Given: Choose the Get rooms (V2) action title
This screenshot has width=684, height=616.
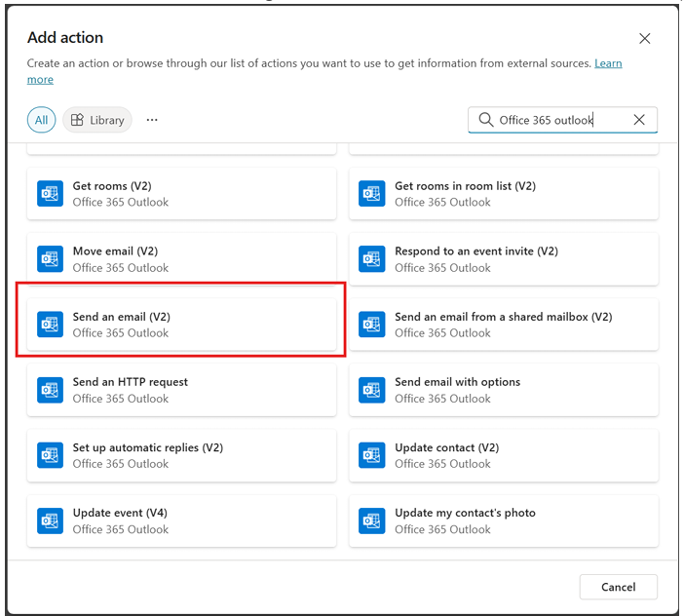Looking at the screenshot, I should [112, 186].
